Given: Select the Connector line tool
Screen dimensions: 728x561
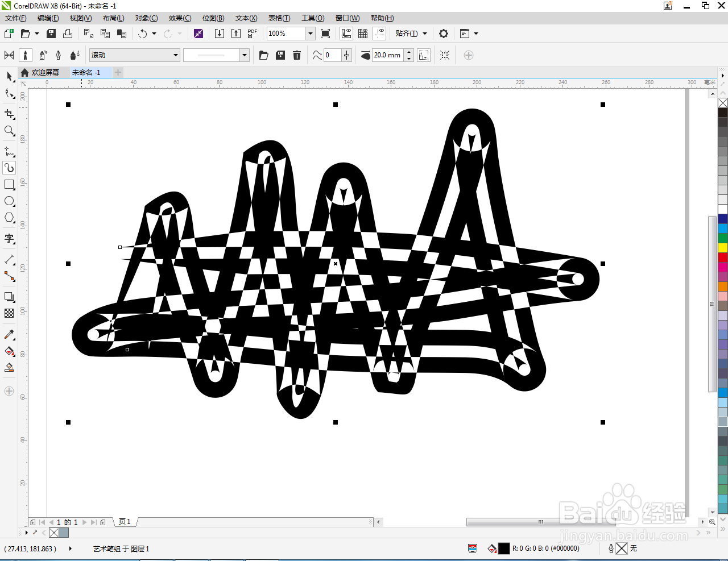Looking at the screenshot, I should (9, 276).
